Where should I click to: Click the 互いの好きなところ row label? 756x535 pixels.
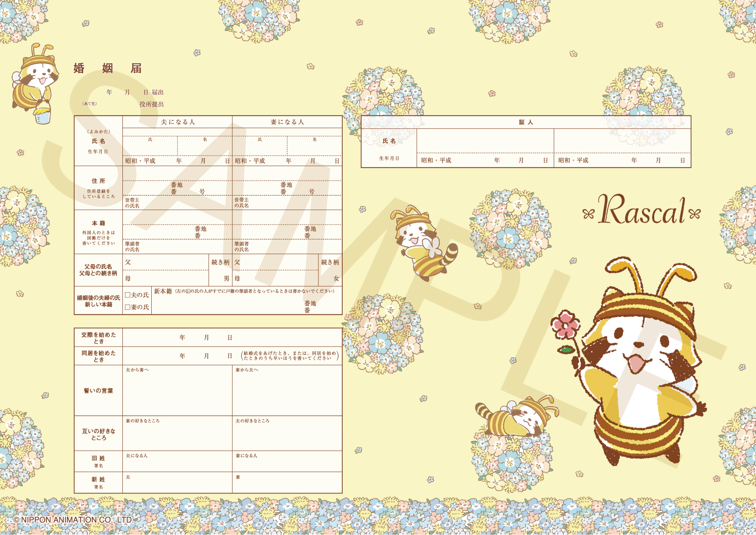(x=98, y=434)
